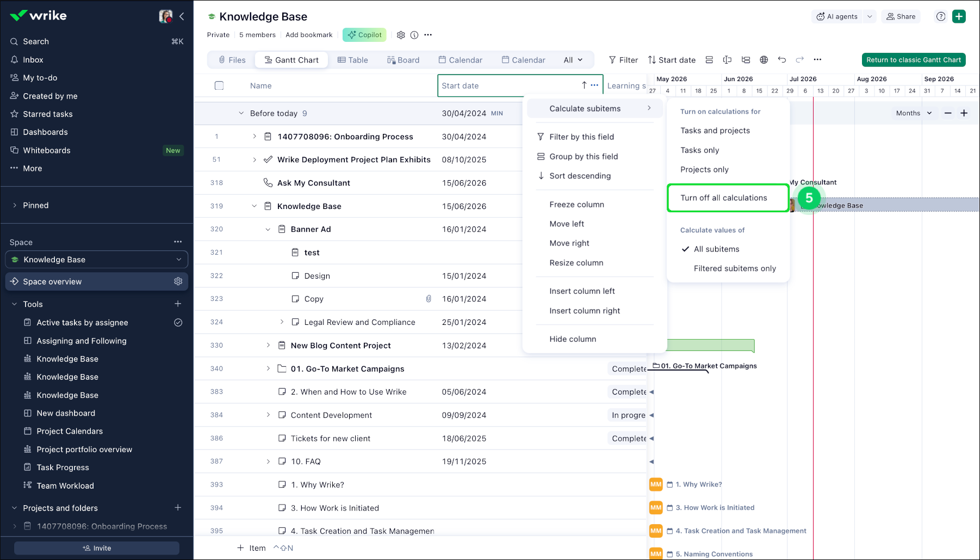Undo the last action
The height and width of the screenshot is (560, 980).
(782, 60)
